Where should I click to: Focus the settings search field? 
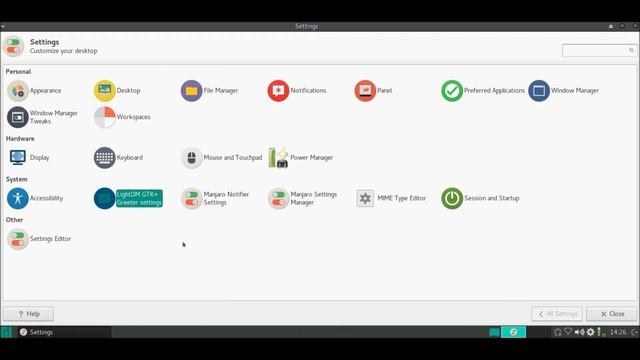click(599, 50)
